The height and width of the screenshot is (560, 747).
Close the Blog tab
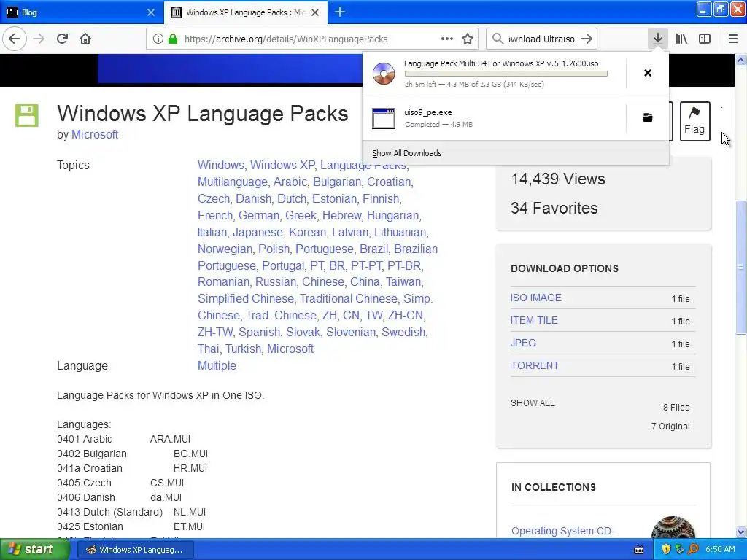click(x=151, y=12)
